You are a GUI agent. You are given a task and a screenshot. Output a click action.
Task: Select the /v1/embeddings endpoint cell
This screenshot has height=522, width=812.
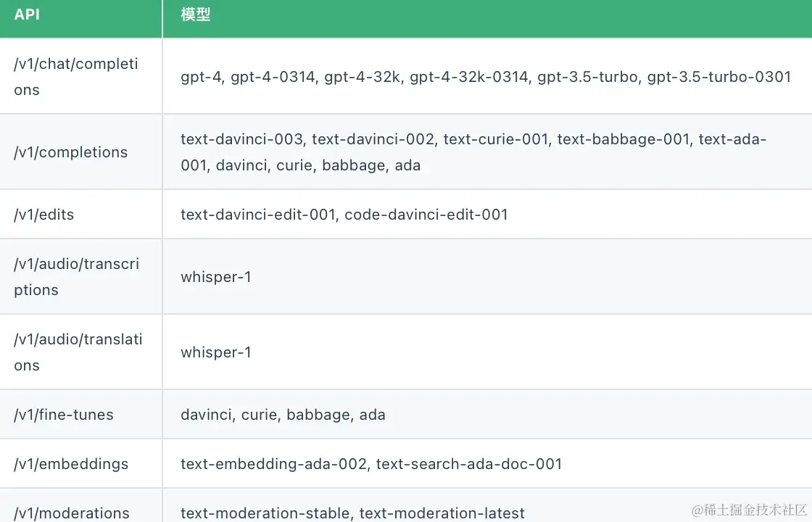coord(71,464)
